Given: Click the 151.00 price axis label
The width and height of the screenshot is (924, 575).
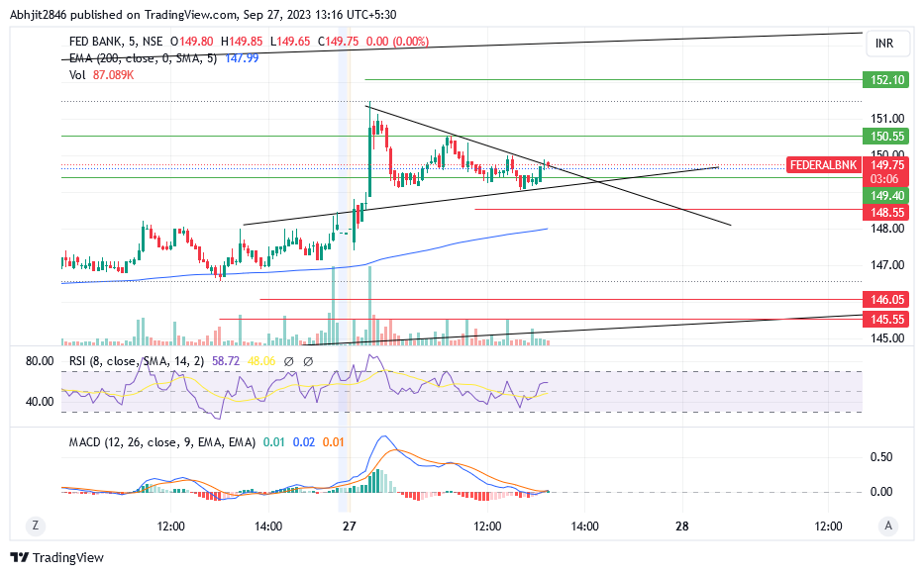Looking at the screenshot, I should 887,119.
